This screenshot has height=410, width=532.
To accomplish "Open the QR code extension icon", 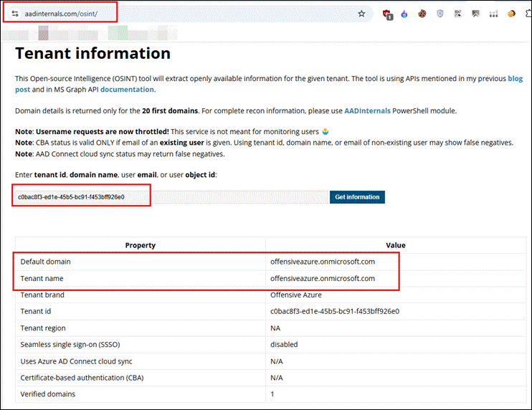I will click(457, 14).
